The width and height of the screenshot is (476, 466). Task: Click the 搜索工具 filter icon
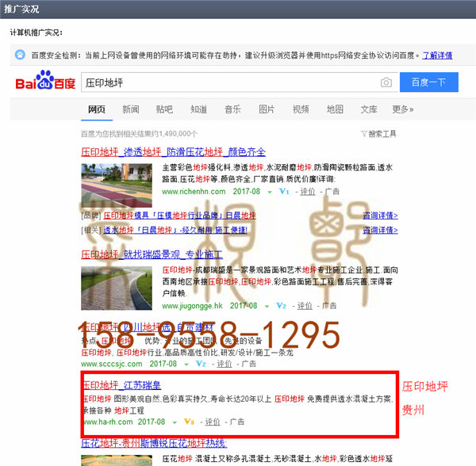pyautogui.click(x=363, y=134)
